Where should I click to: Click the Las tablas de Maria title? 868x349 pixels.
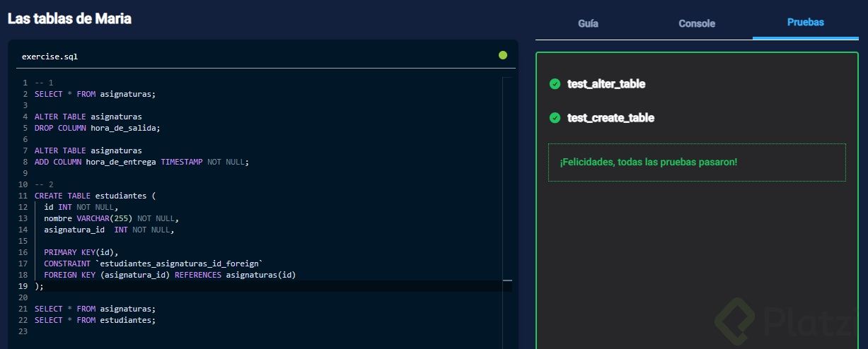point(69,19)
